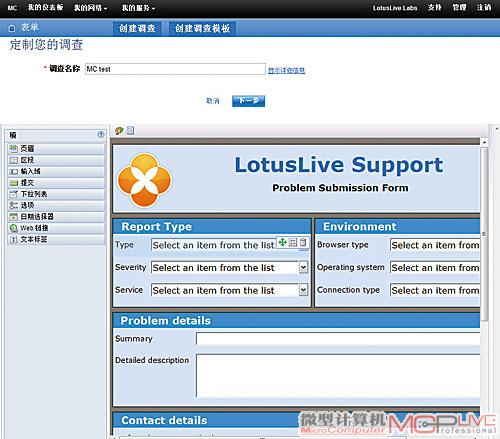The image size is (500, 439).
Task: Click the 下一步 next button
Action: point(248,101)
